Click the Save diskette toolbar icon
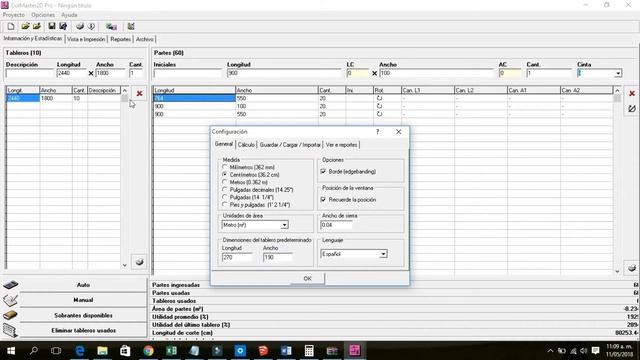The image size is (640, 360). tap(51, 27)
